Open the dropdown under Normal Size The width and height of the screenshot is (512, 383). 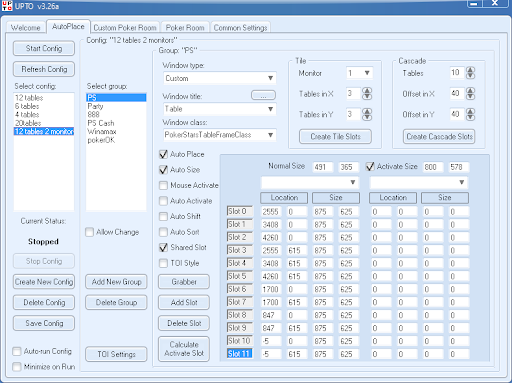[310, 182]
